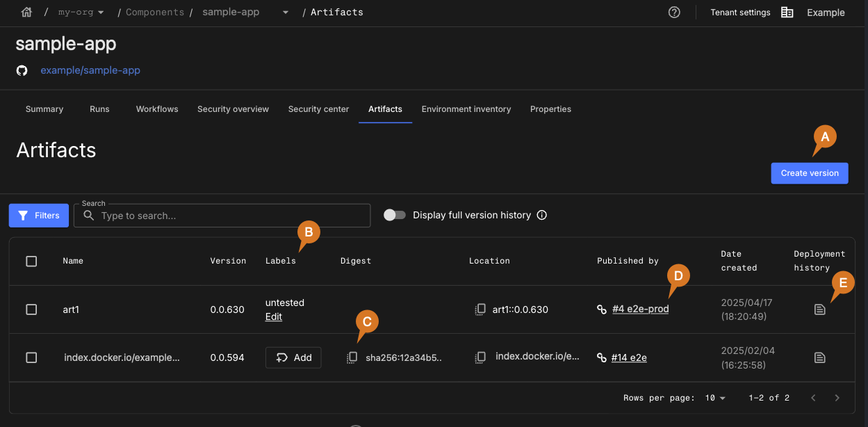868x427 pixels.
Task: Click the Version column header
Action: [228, 261]
